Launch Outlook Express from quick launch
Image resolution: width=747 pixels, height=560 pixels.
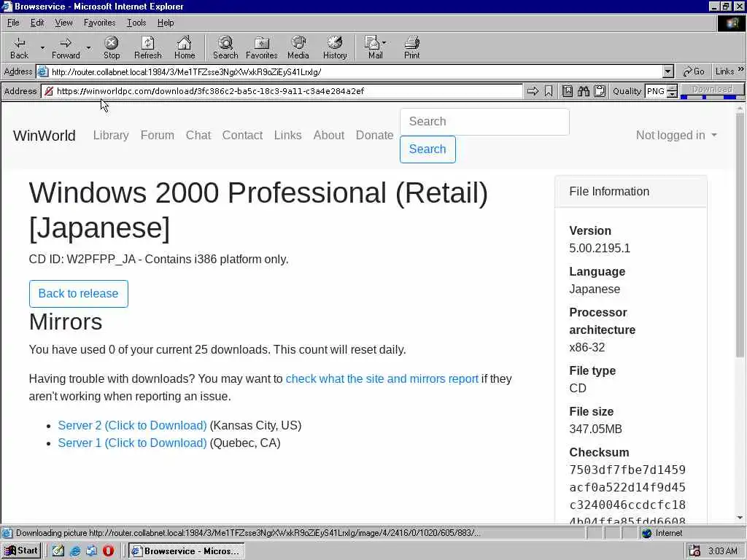click(x=91, y=551)
